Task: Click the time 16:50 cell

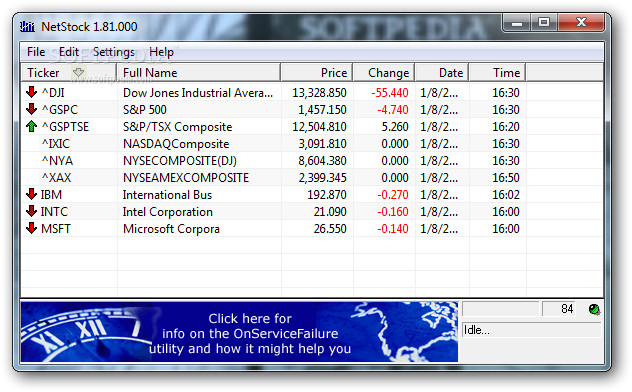Action: click(506, 177)
